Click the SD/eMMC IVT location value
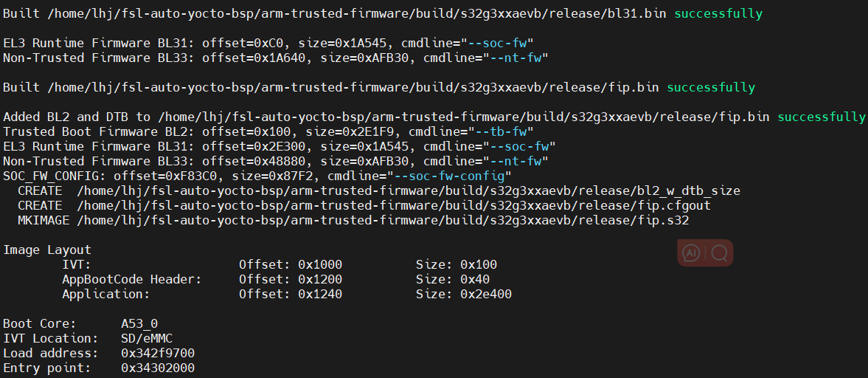Image resolution: width=868 pixels, height=378 pixels. coord(147,338)
